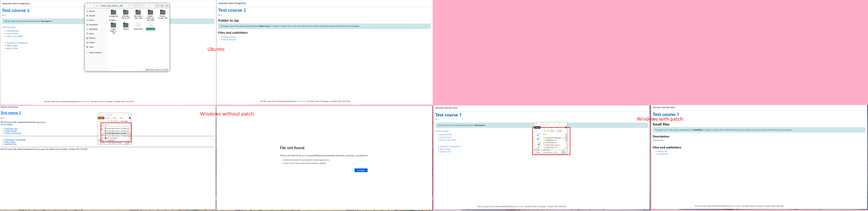Open Share tab in the New folder Explorer window

115,118
